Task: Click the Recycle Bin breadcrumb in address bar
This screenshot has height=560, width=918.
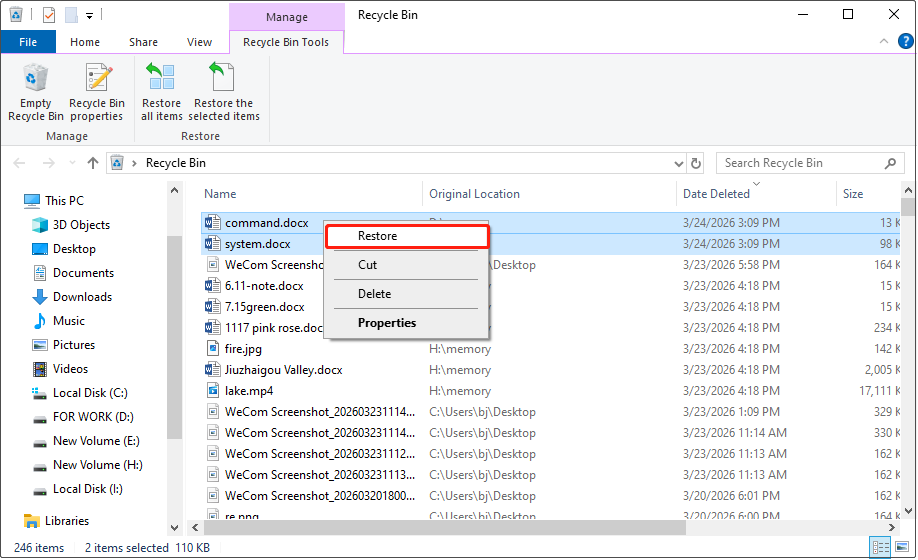Action: tap(176, 163)
